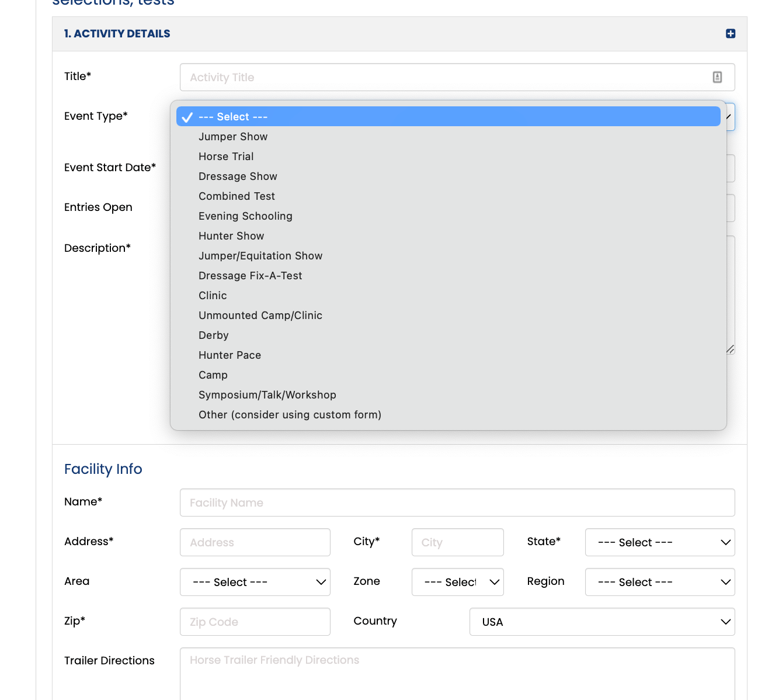The height and width of the screenshot is (700, 758).
Task: Open the Country dropdown showing USA
Action: pyautogui.click(x=602, y=622)
